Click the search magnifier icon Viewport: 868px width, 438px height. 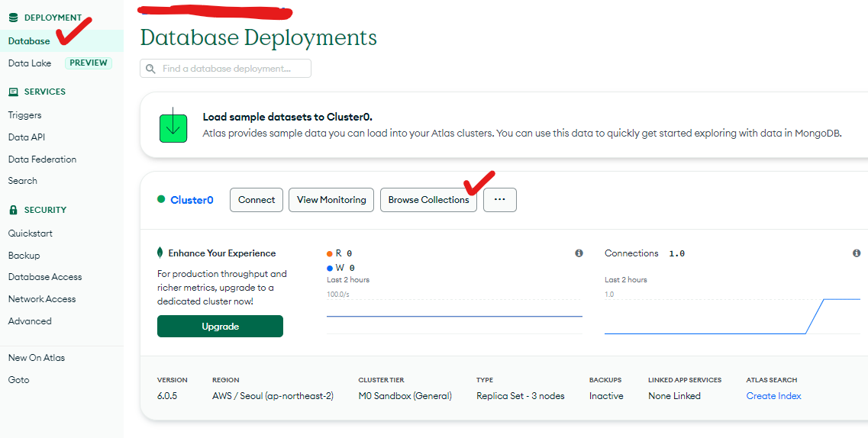(150, 69)
